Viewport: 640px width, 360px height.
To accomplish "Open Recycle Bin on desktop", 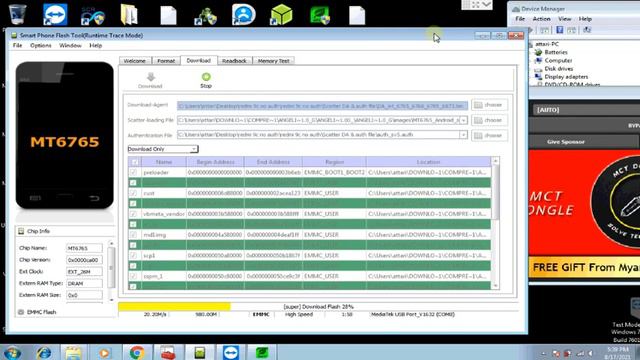I will [18, 14].
